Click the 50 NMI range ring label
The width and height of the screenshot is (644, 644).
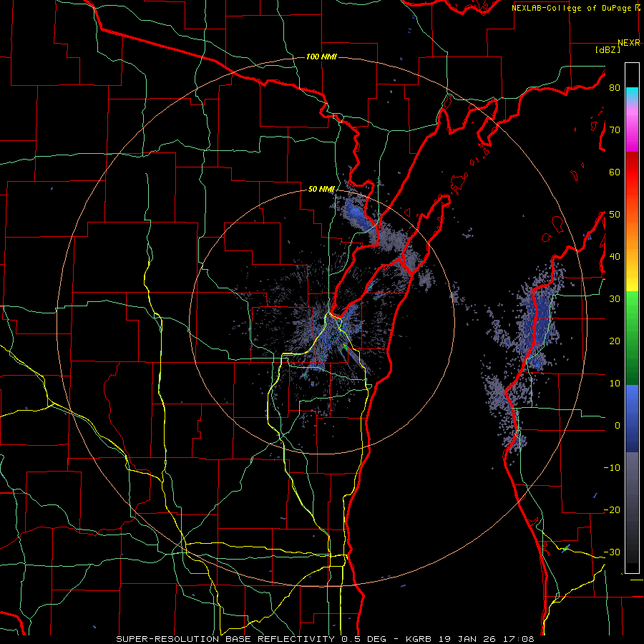pos(321,190)
